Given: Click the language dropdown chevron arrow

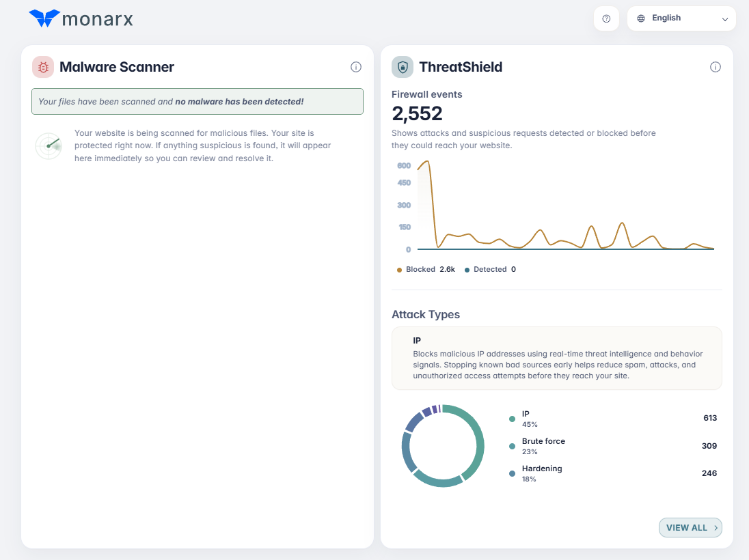Looking at the screenshot, I should [724, 19].
